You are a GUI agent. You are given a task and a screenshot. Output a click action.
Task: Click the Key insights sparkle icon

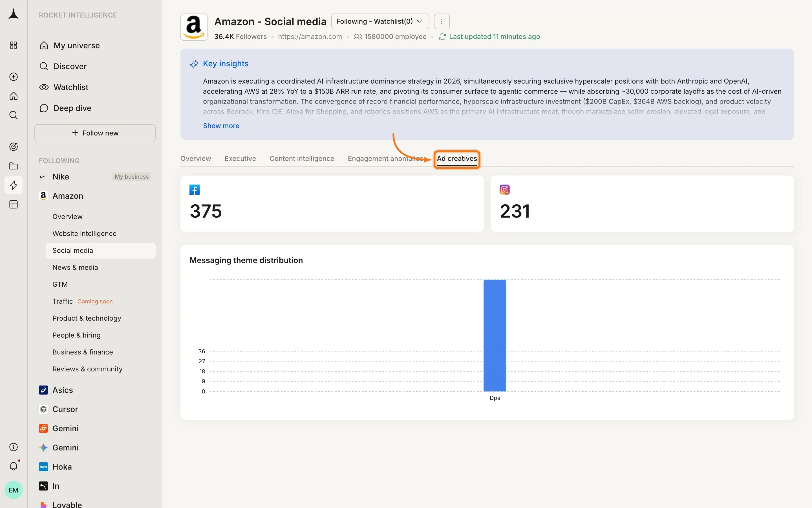(x=194, y=64)
